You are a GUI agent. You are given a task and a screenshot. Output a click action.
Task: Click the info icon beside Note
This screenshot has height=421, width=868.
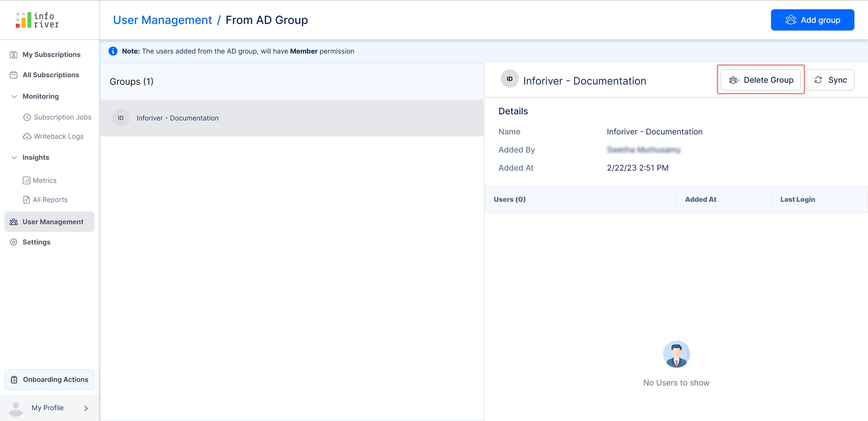[x=113, y=51]
